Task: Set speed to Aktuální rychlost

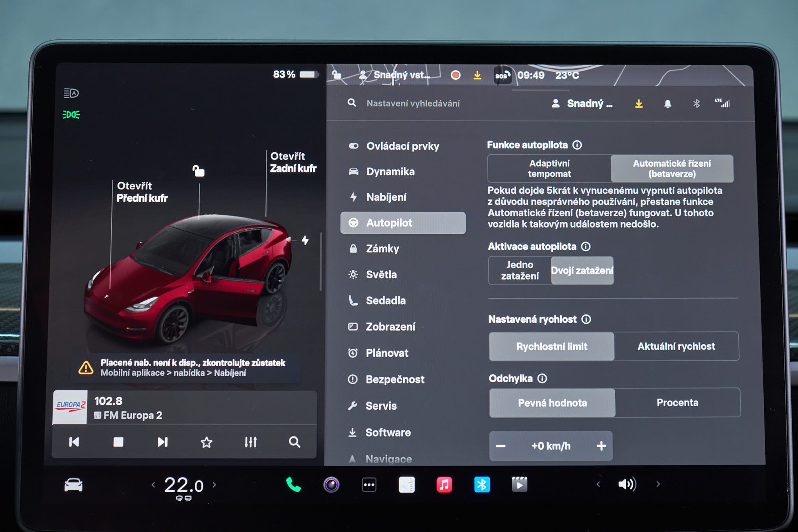Action: (x=676, y=346)
